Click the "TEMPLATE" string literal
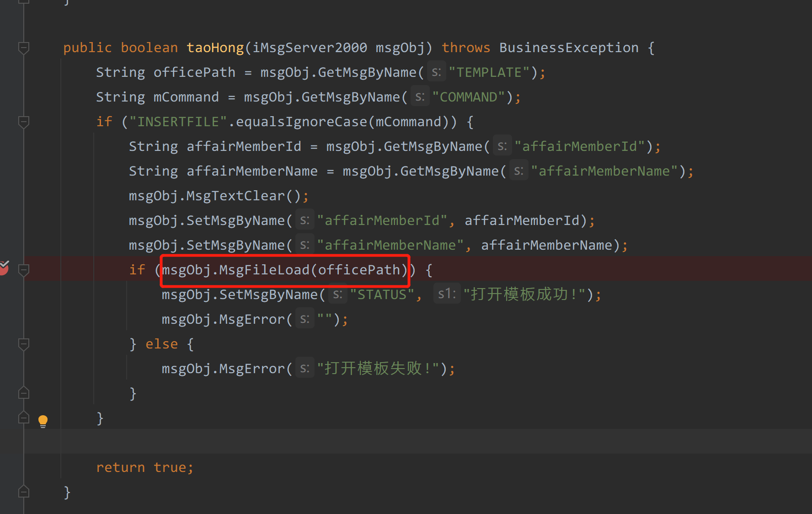Screen dimensions: 812x514 (489, 72)
